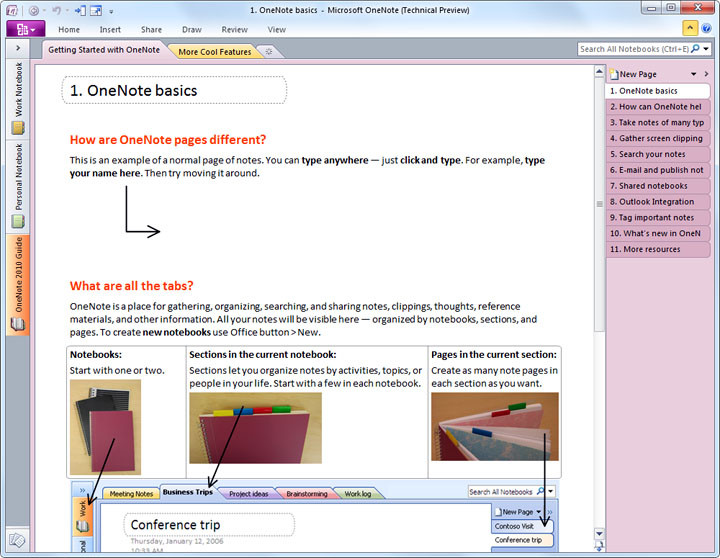Expand the notebook navigation bar chevron
720x558 pixels.
pyautogui.click(x=18, y=48)
